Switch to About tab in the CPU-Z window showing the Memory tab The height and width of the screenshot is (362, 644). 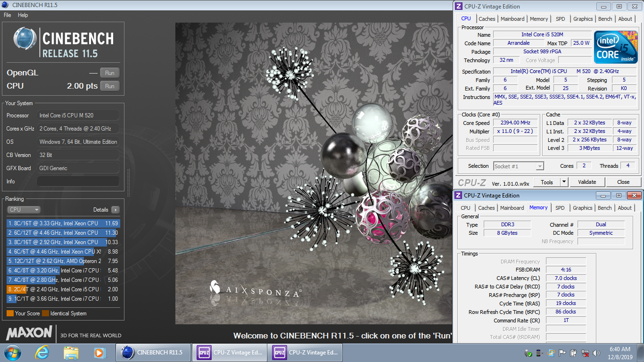coord(625,208)
